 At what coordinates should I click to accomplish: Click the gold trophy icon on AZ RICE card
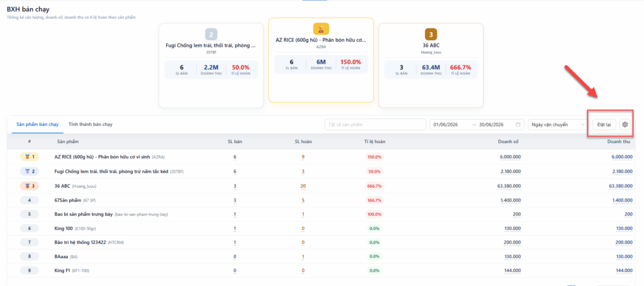tap(321, 29)
